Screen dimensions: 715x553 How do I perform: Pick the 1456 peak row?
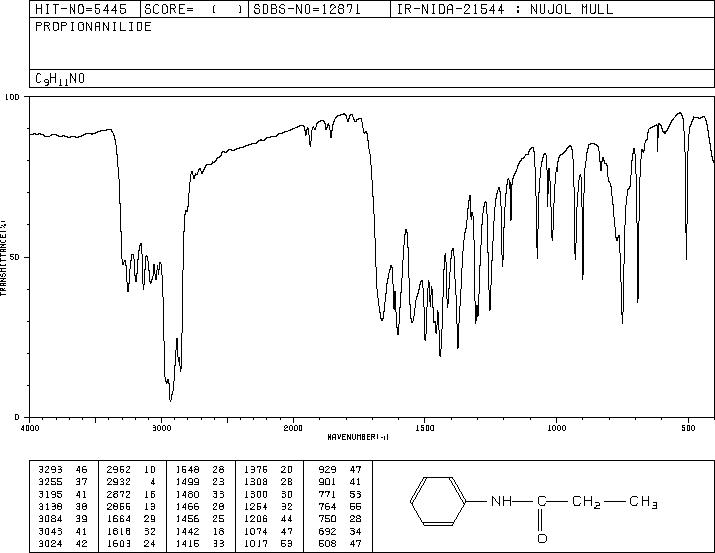[200, 519]
